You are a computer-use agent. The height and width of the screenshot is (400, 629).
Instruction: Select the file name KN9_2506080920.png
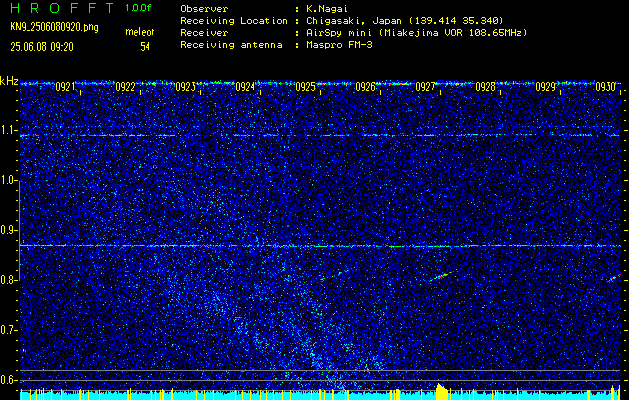point(54,27)
